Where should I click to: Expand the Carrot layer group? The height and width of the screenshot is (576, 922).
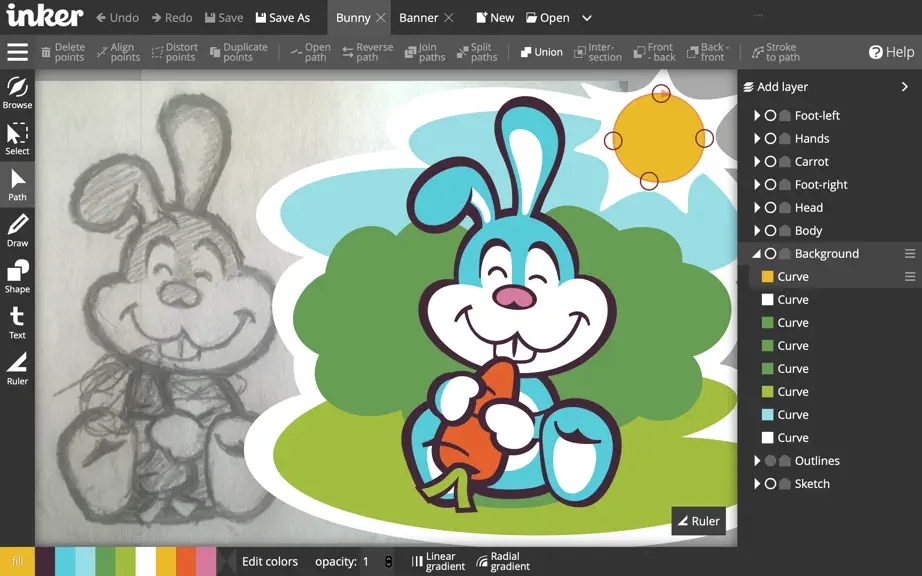757,162
